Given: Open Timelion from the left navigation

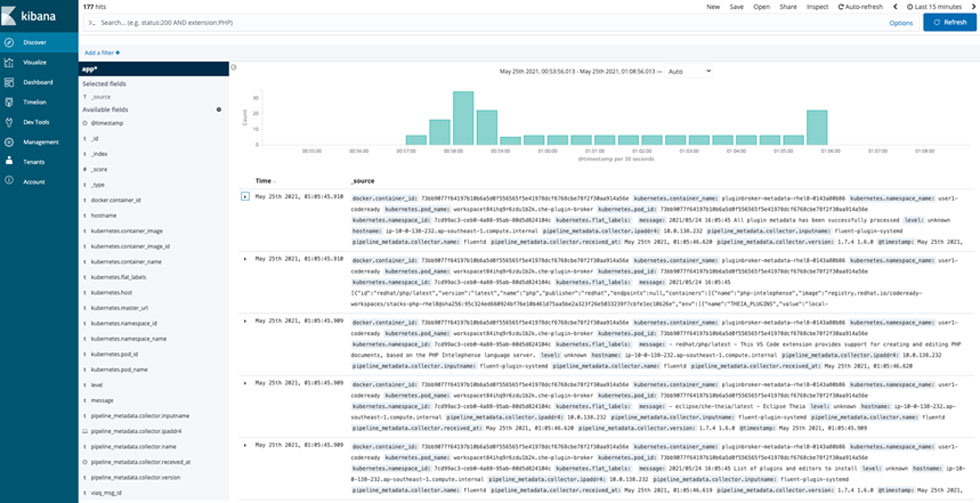Looking at the screenshot, I should tap(8, 101).
